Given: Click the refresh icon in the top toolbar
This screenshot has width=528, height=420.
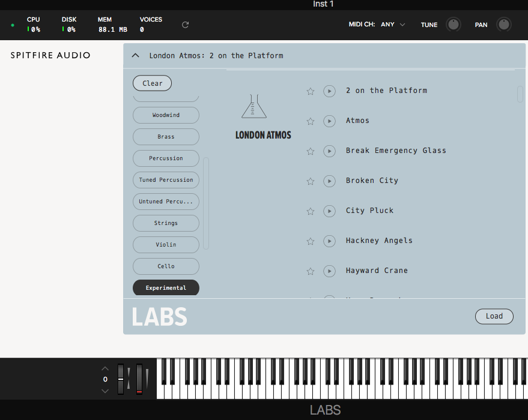Looking at the screenshot, I should [x=184, y=25].
